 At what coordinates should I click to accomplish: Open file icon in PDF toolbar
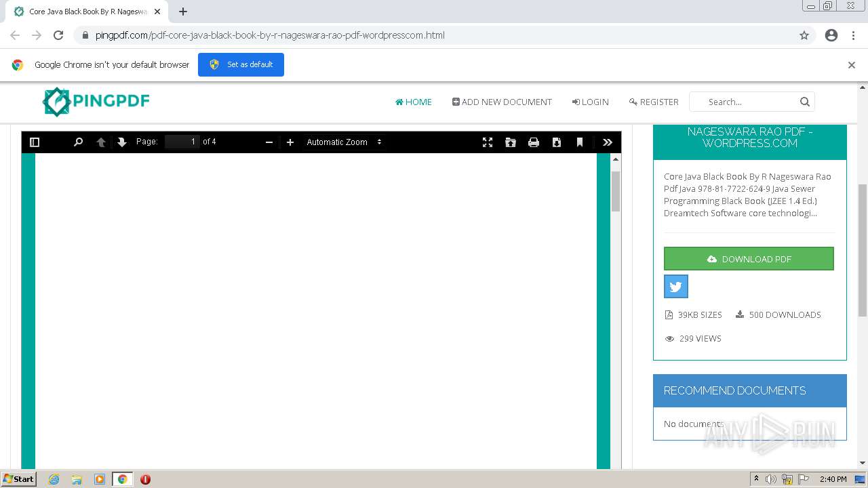pos(511,142)
